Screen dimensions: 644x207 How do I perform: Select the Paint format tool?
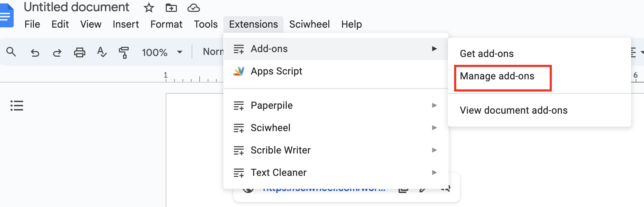point(124,52)
